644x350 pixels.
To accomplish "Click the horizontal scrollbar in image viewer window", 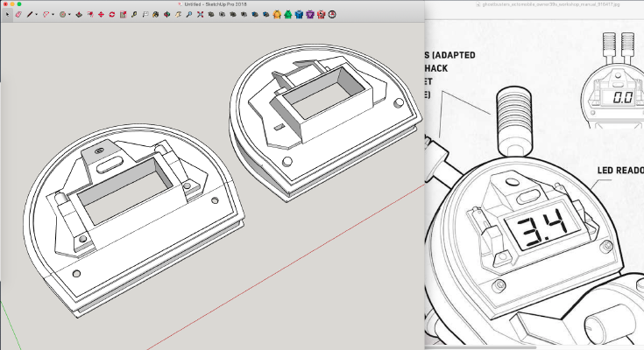I will [480, 347].
